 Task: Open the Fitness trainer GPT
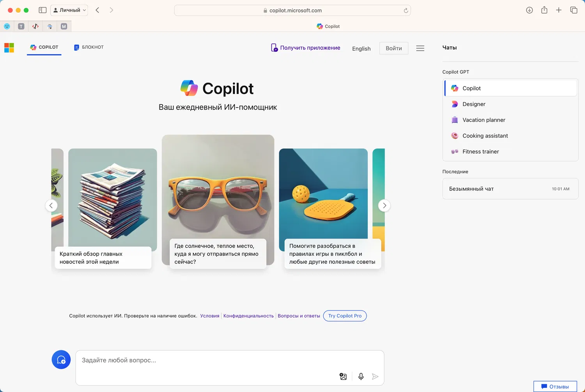[x=511, y=152]
